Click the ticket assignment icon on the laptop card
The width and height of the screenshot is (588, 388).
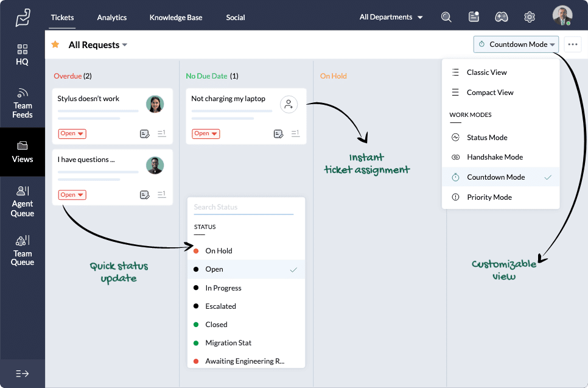tap(289, 104)
